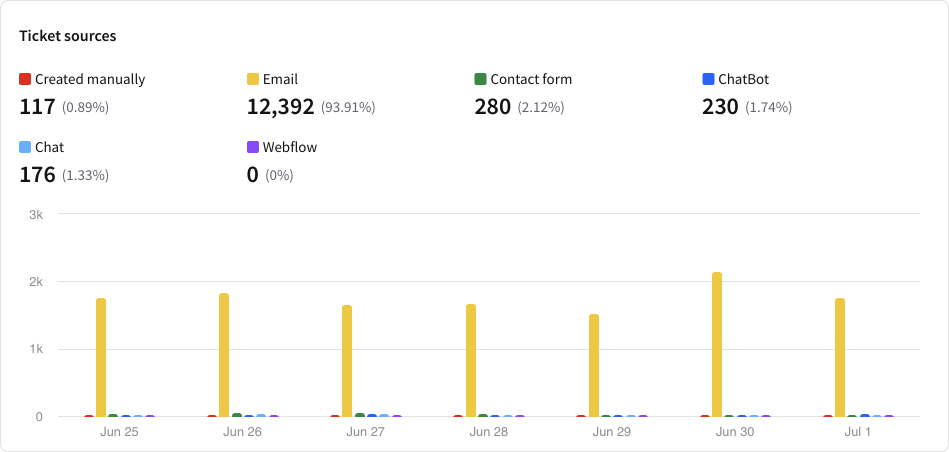The image size is (949, 452).
Task: Click the green Contact form bar on Jun 27
Action: 360,415
